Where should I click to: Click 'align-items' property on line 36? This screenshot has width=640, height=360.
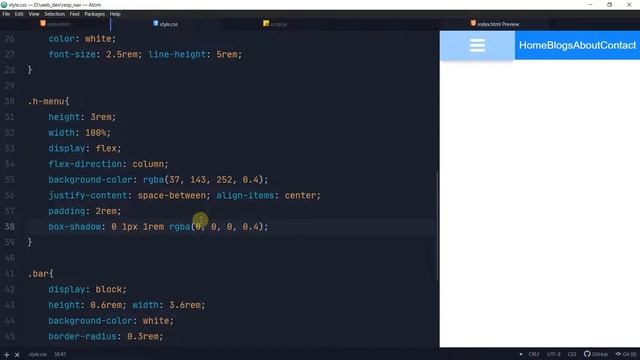[245, 196]
